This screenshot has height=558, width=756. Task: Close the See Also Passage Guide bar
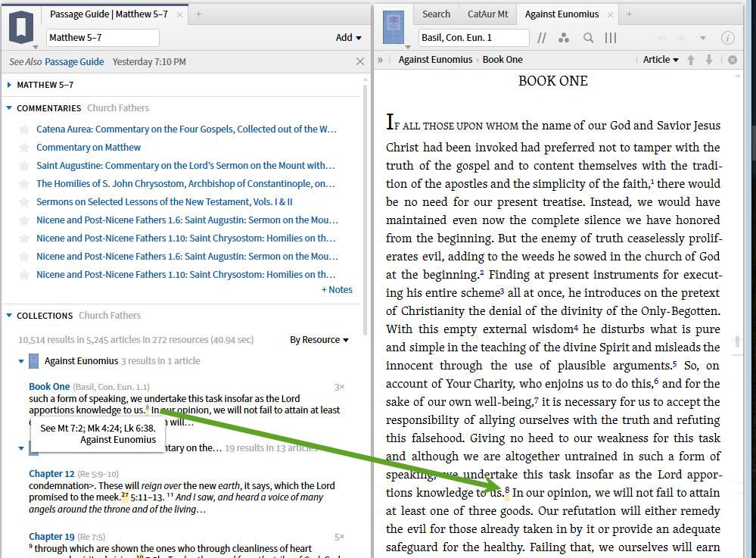tap(360, 61)
